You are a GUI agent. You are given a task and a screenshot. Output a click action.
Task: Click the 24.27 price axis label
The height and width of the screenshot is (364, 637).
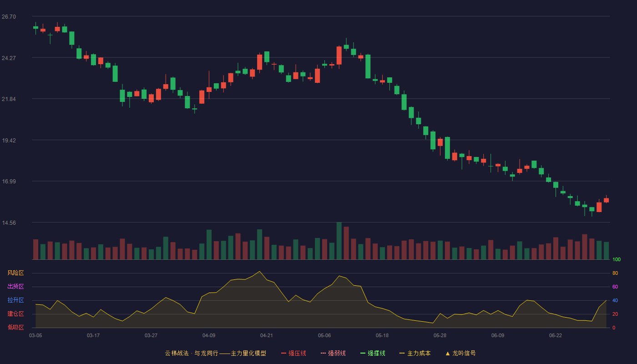[x=9, y=58]
